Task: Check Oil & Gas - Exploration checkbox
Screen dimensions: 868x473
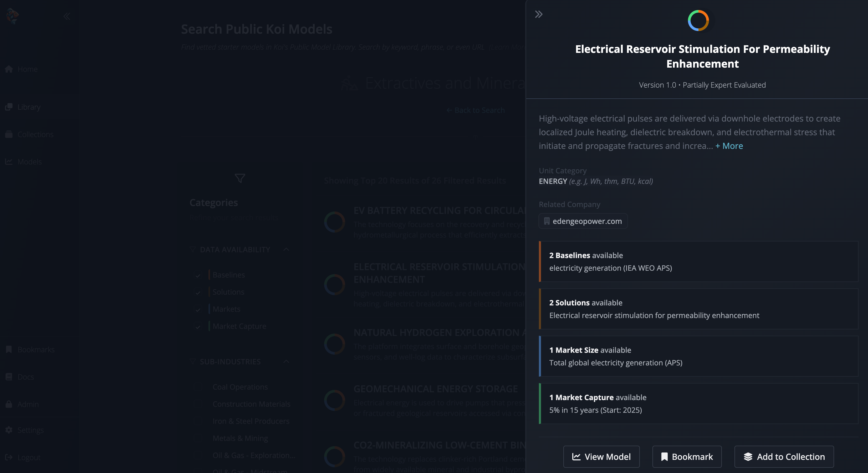Action: pyautogui.click(x=198, y=455)
